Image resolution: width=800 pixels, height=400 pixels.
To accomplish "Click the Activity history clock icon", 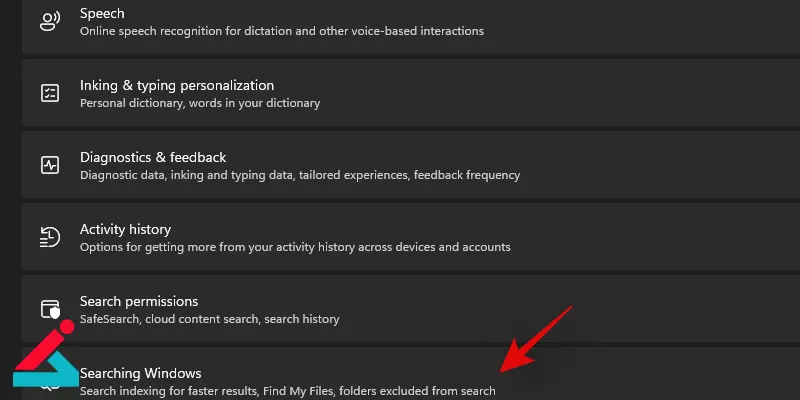I will coord(50,237).
